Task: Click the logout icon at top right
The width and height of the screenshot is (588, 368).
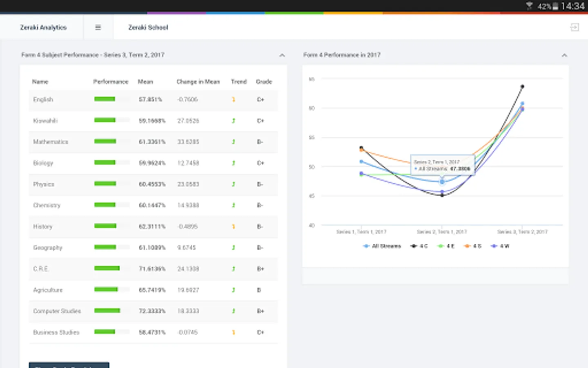Action: pos(575,27)
